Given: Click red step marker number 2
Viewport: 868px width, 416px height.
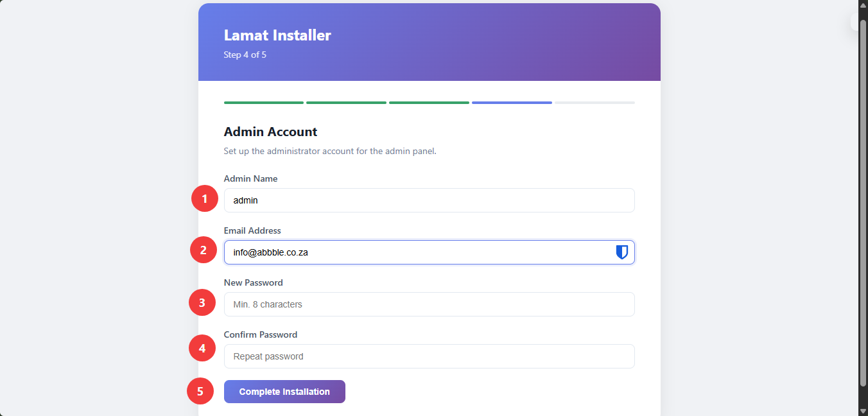Looking at the screenshot, I should click(204, 250).
